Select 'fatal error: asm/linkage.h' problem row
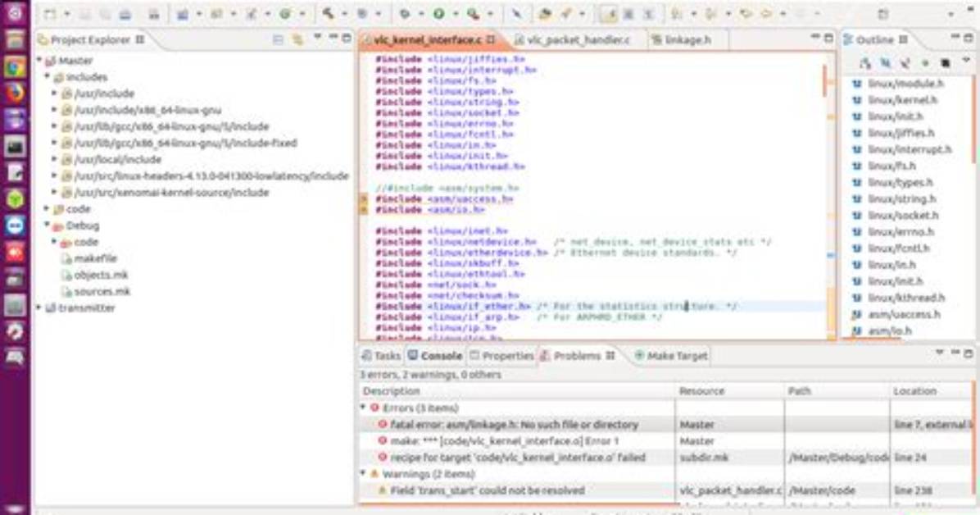The image size is (980, 515). click(x=666, y=424)
